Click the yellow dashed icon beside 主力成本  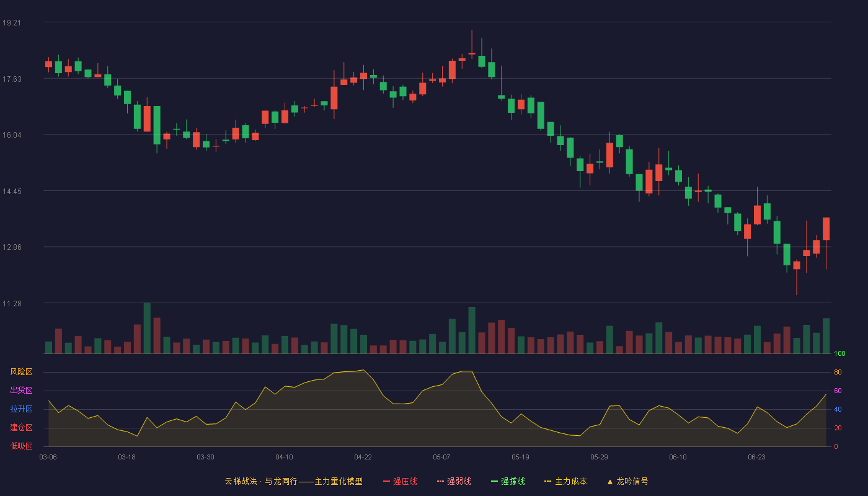pos(548,482)
